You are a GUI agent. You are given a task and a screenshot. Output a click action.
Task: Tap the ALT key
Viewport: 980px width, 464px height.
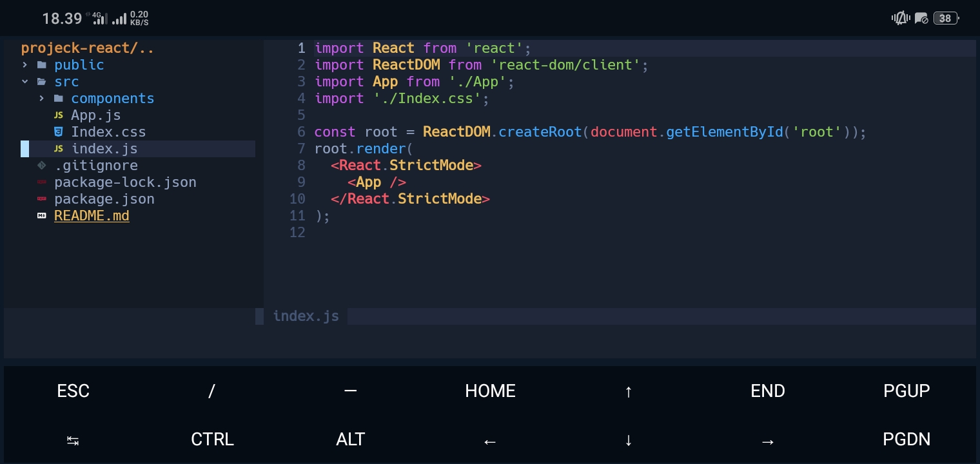click(351, 440)
